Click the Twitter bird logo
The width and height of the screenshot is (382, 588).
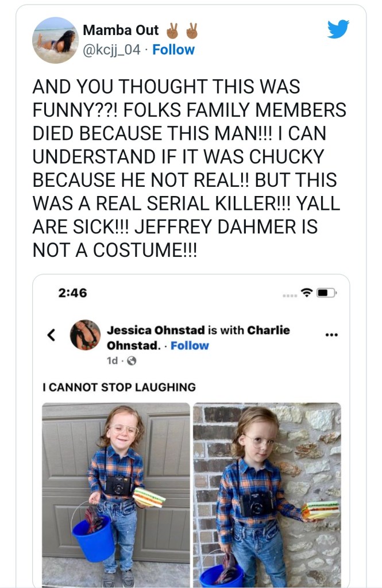[338, 28]
